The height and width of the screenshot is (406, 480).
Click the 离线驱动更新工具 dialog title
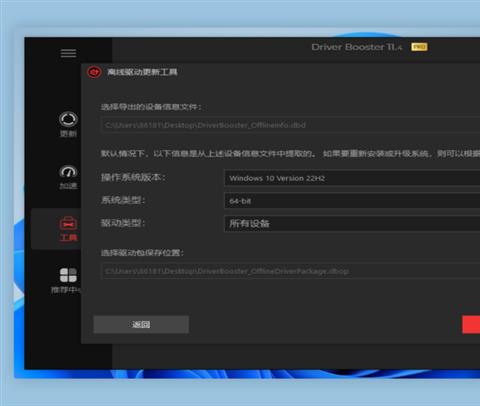[142, 72]
